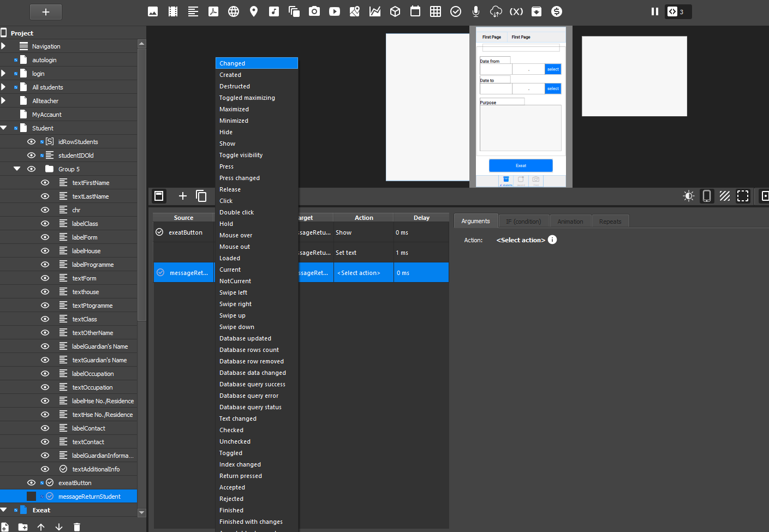769x532 pixels.
Task: Toggle phone device frame view
Action: pyautogui.click(x=707, y=196)
